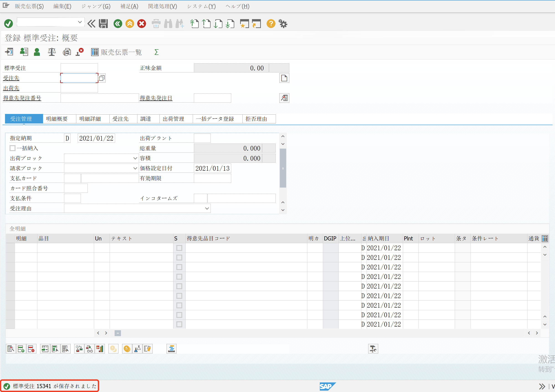Open the Help question mark icon
This screenshot has width=555, height=392.
(271, 24)
